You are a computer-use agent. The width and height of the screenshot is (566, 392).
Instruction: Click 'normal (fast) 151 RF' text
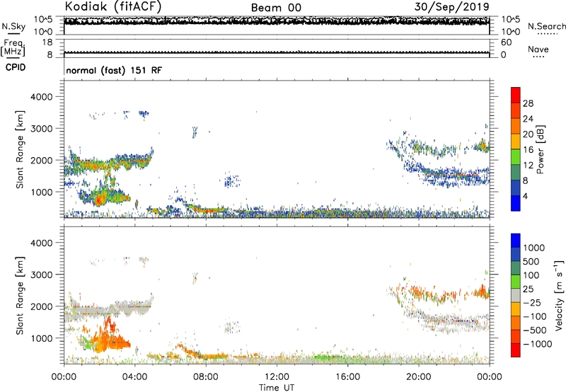click(114, 70)
